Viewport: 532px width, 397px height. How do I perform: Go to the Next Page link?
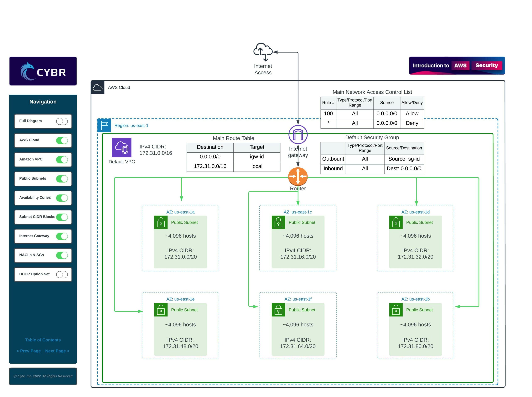pos(57,351)
